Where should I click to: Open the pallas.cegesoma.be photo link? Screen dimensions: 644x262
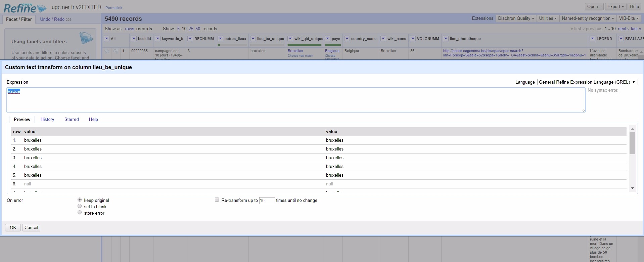(514, 53)
